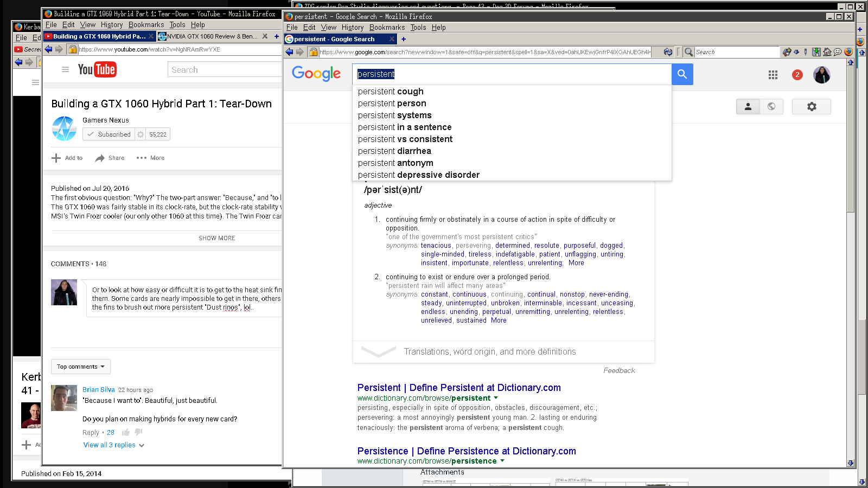Screen dimensions: 868x488
Task: Toggle the Subscribed button for Gamers Nexus
Action: point(109,134)
